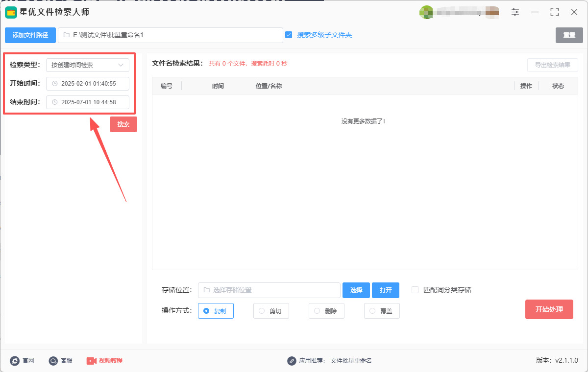
Task: Click the 打开 storage button
Action: pyautogui.click(x=386, y=290)
